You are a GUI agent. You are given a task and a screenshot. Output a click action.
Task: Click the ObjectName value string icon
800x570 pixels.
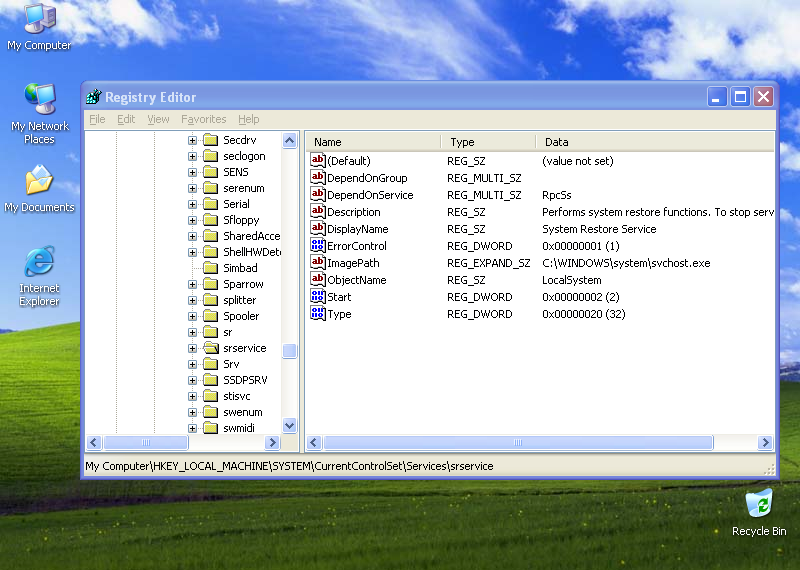tap(317, 280)
